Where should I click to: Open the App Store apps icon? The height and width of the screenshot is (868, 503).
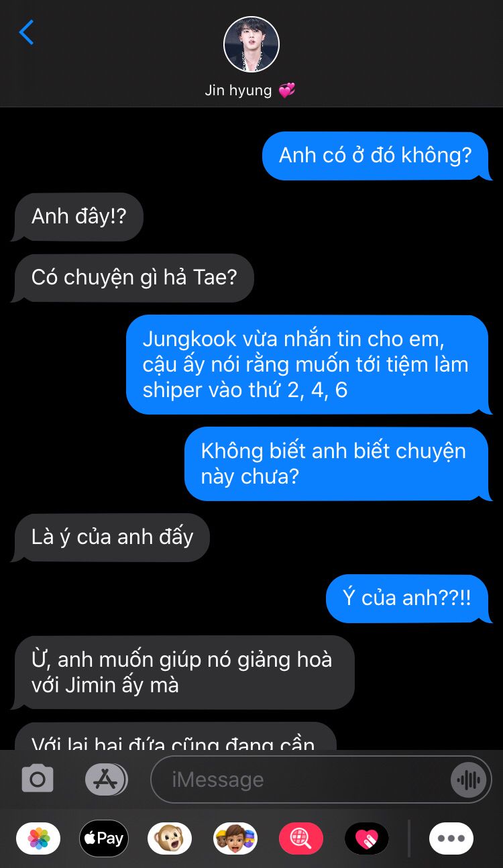106,779
